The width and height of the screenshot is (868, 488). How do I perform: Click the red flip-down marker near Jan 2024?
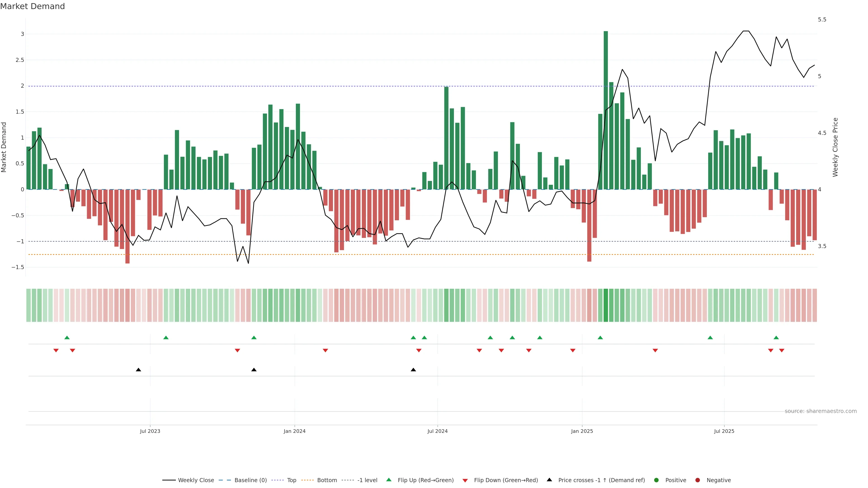pyautogui.click(x=325, y=351)
